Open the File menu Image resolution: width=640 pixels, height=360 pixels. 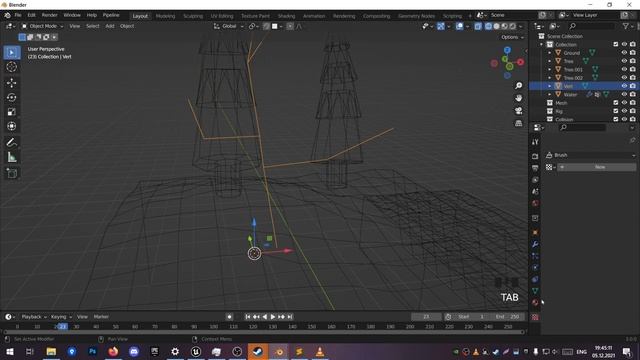tap(18, 15)
